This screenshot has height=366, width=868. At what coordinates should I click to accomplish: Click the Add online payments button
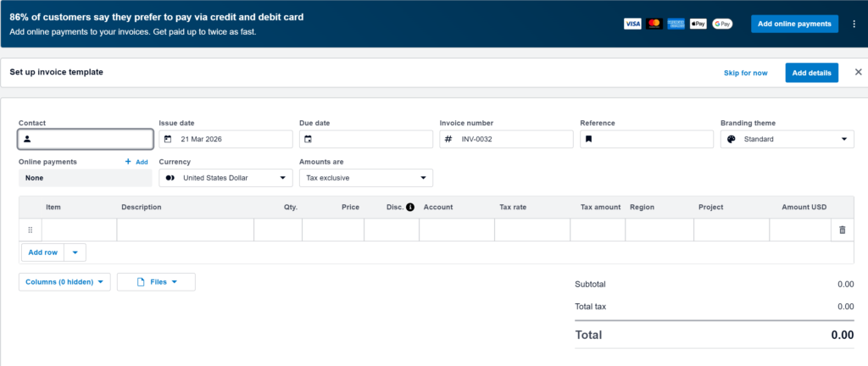[x=793, y=24]
